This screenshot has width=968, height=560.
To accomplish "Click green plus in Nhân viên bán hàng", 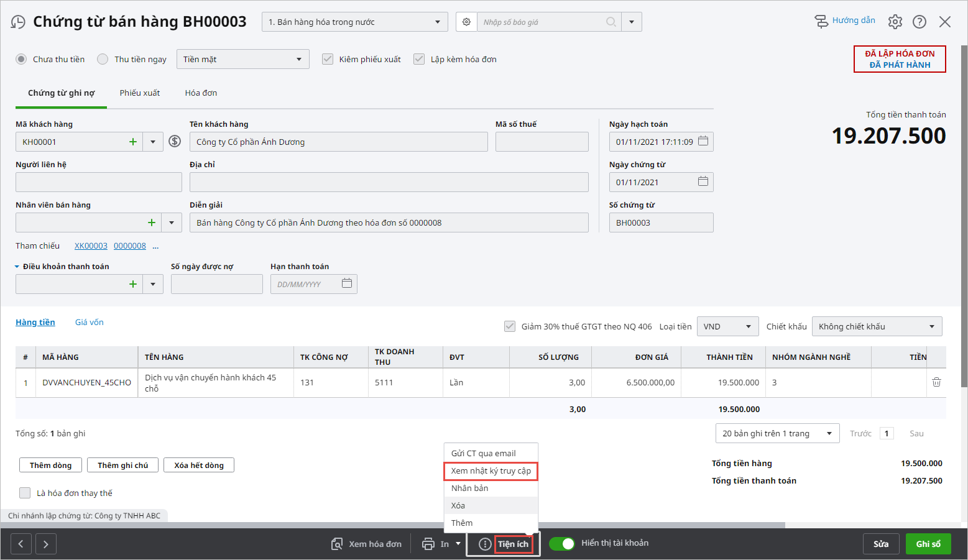I will tap(151, 223).
